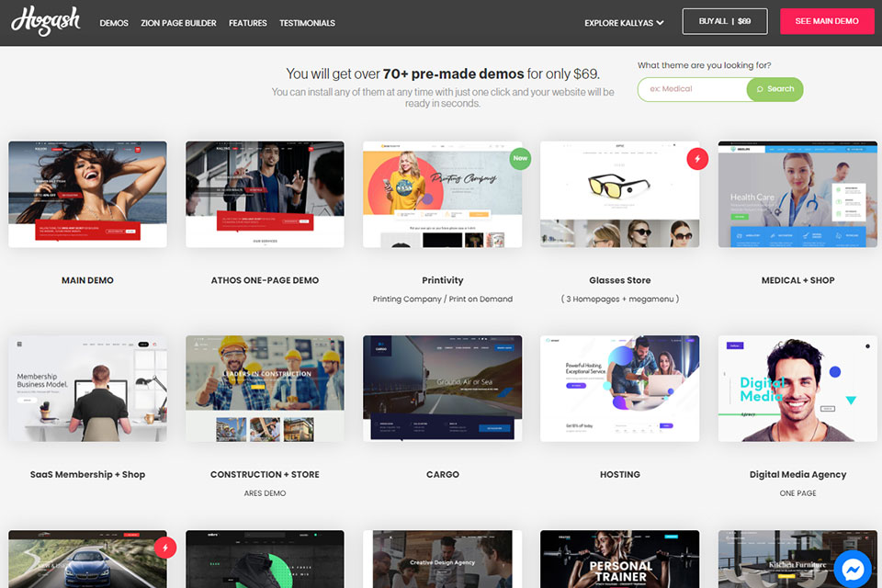Click the '70+ pre-made demos' headline

coord(453,73)
